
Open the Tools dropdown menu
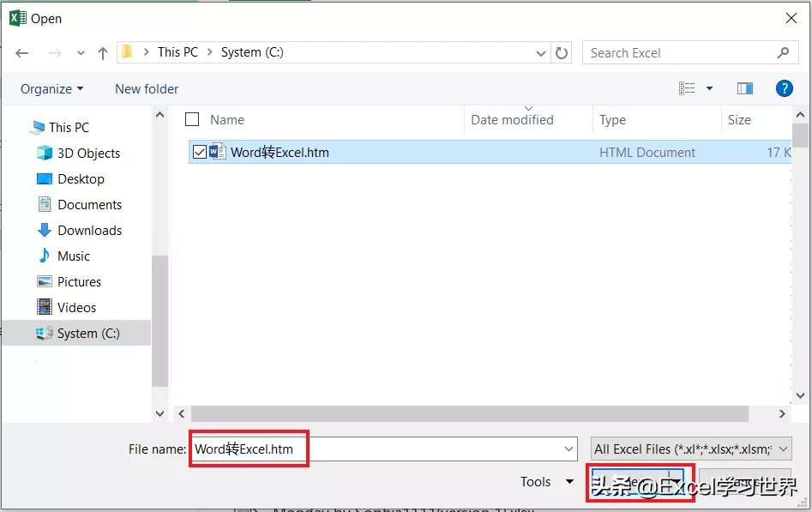click(x=547, y=482)
